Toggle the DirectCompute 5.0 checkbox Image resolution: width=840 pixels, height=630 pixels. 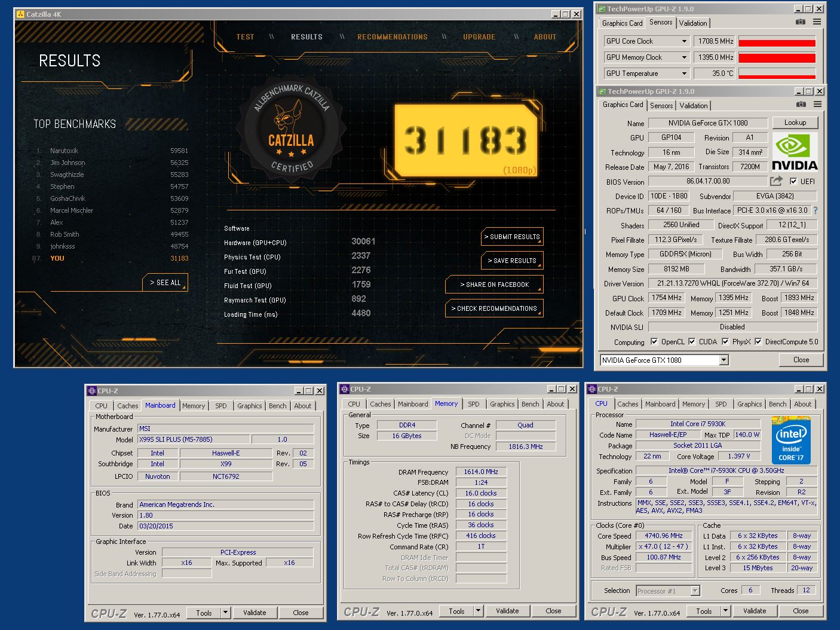tap(758, 342)
